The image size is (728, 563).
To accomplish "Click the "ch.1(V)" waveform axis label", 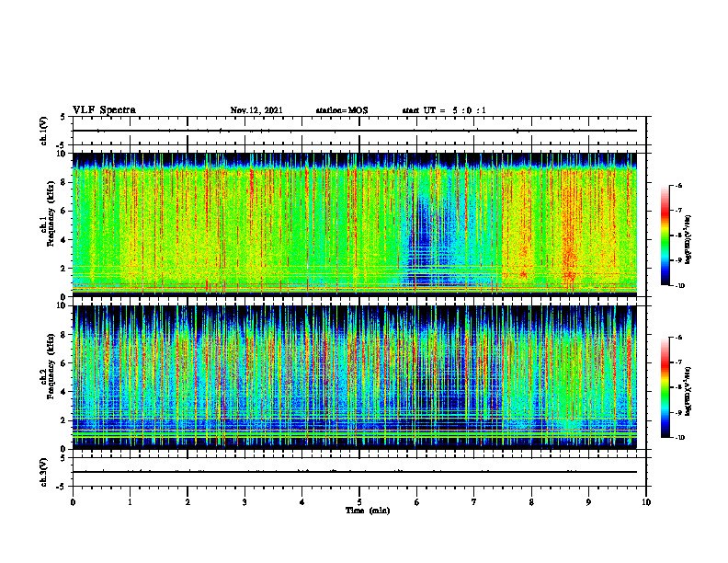I will coord(43,131).
